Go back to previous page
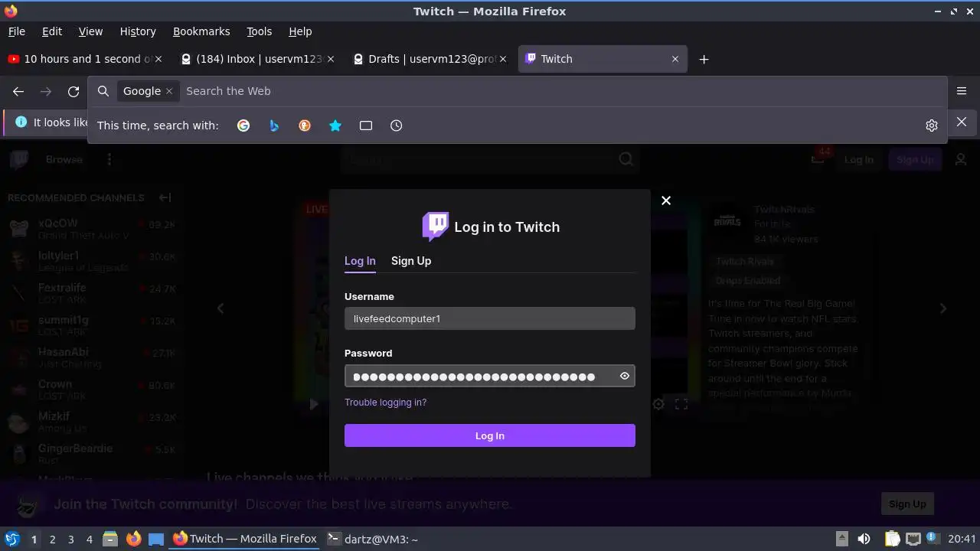Screen dimensions: 980x551 (x=18, y=91)
